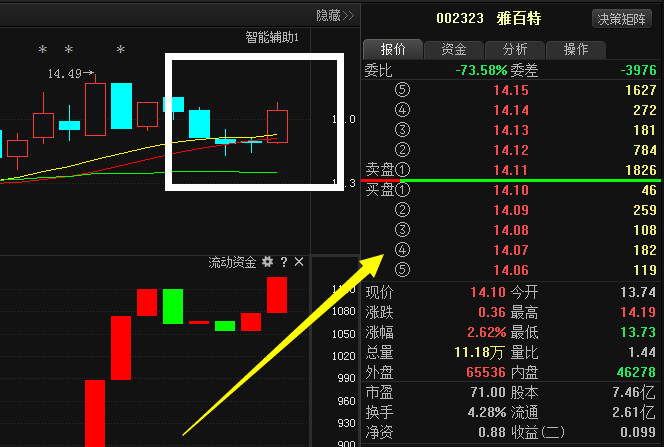This screenshot has width=664, height=447.
Task: Click the 净资 value 0.88
Action: tap(492, 432)
